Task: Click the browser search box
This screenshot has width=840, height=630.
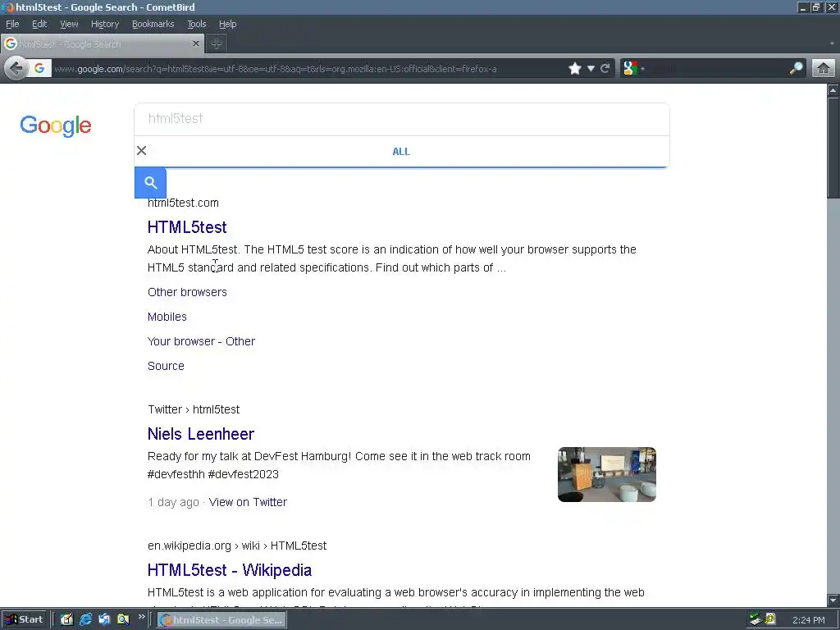Action: point(718,69)
